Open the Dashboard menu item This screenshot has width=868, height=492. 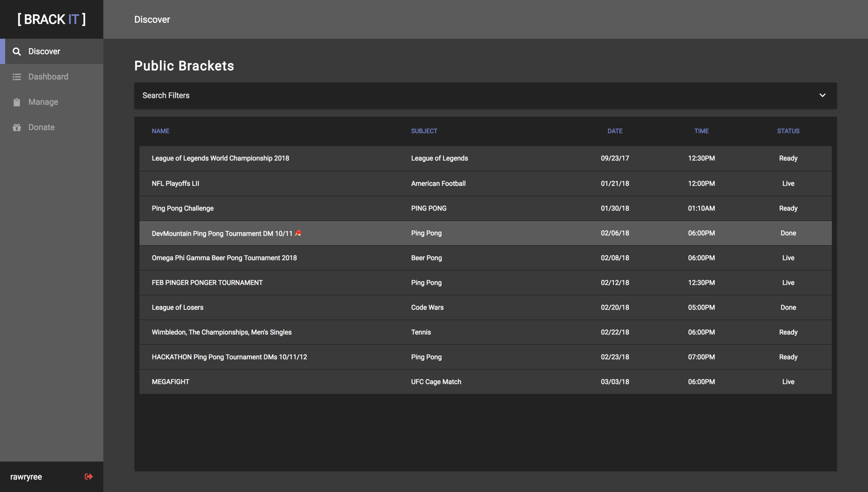(x=48, y=77)
